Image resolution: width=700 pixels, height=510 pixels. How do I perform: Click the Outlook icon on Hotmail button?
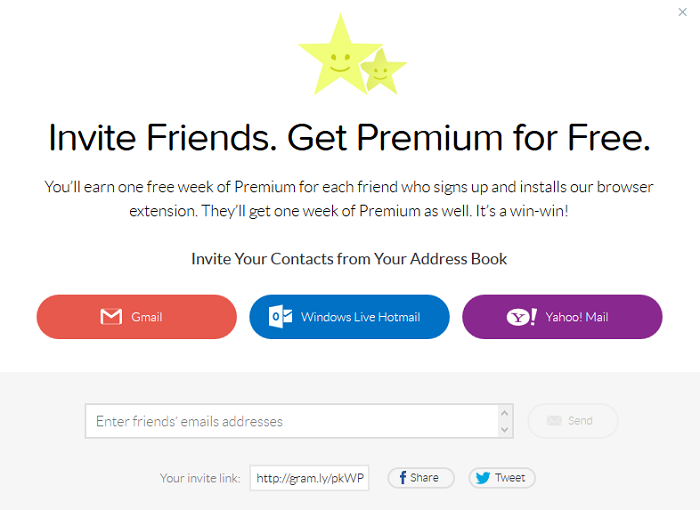pyautogui.click(x=281, y=317)
